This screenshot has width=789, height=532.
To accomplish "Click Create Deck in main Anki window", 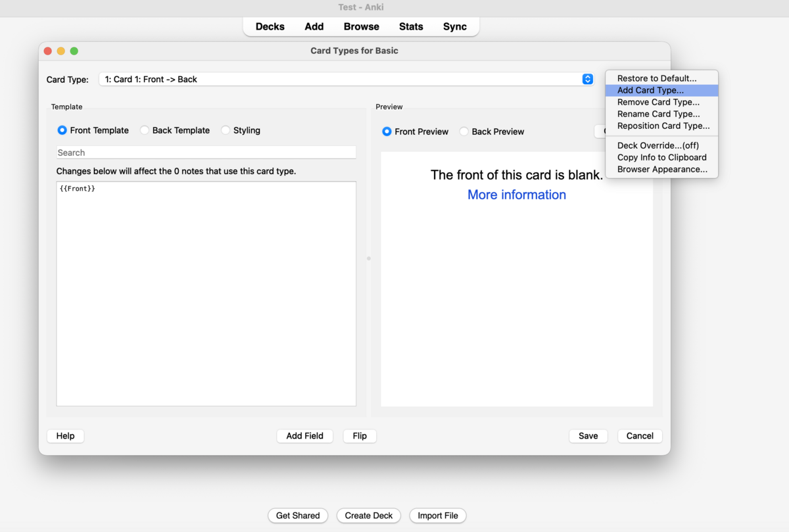I will point(369,516).
